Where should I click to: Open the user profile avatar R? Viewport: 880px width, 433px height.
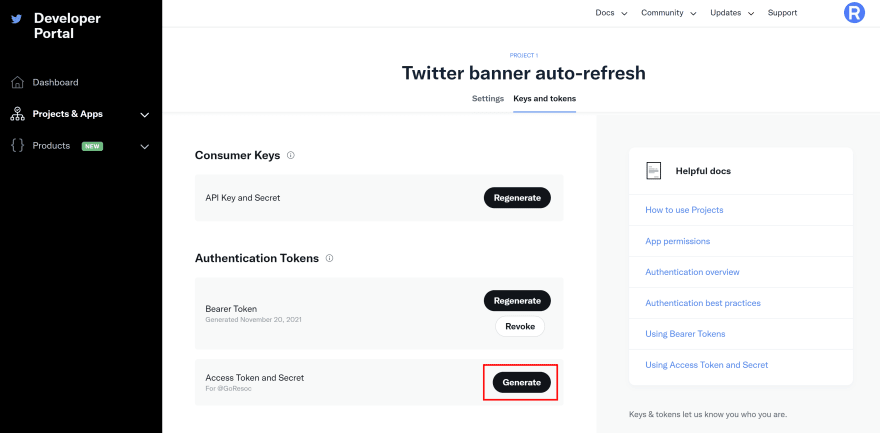click(x=854, y=12)
